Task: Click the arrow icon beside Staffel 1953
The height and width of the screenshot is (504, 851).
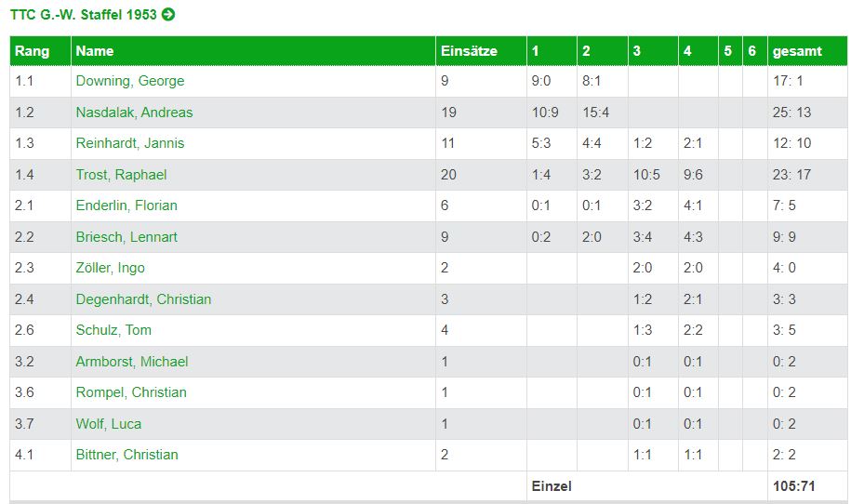Action: pos(168,15)
